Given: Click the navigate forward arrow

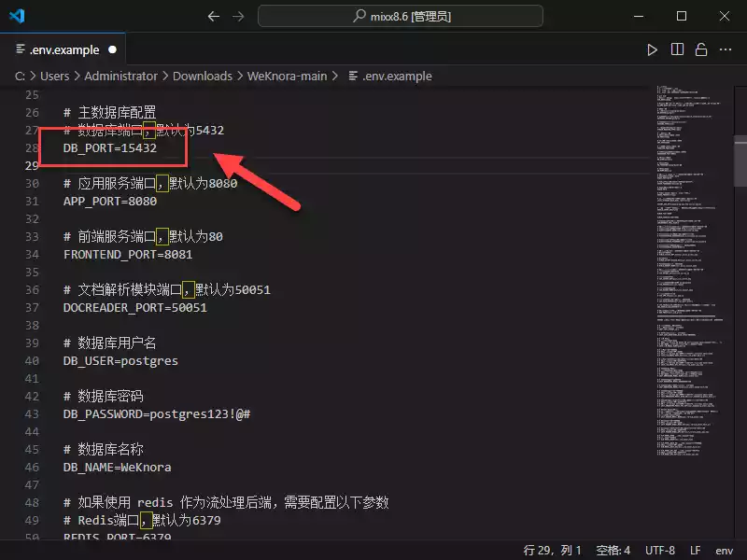Looking at the screenshot, I should coord(240,15).
